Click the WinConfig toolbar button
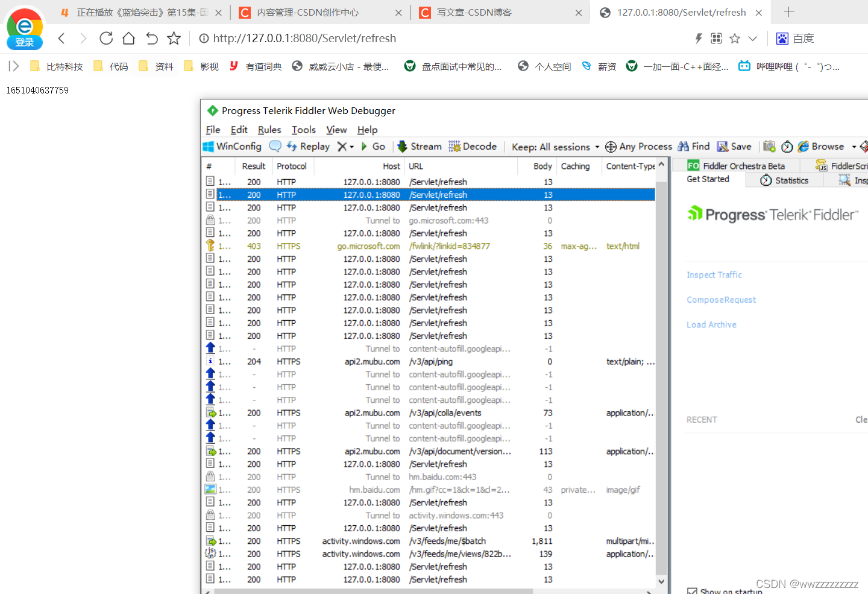The height and width of the screenshot is (594, 868). (x=232, y=147)
